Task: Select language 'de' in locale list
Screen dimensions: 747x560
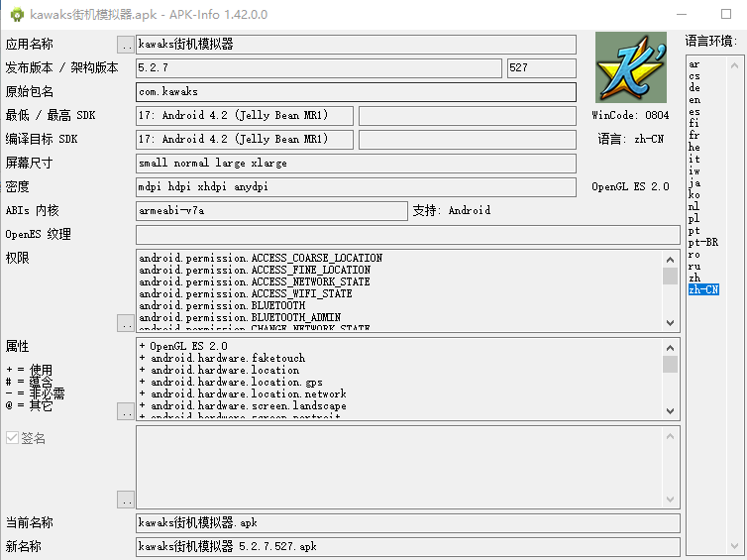Action: [x=694, y=87]
